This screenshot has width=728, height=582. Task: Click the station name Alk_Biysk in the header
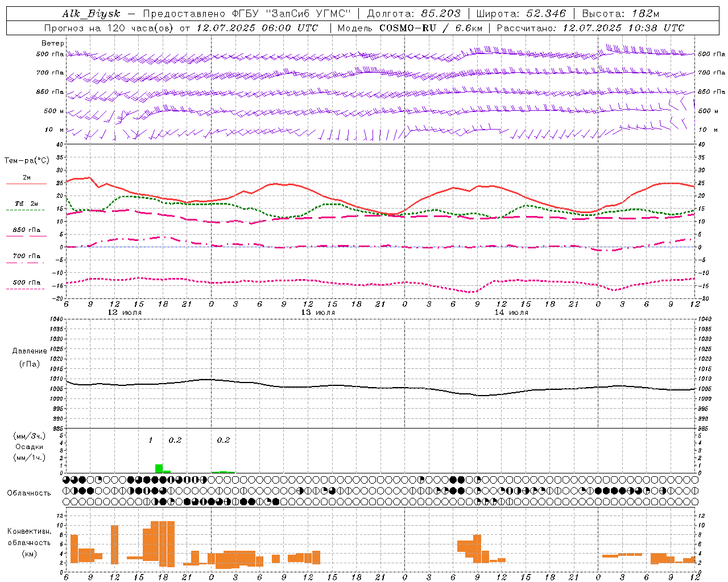92,14
